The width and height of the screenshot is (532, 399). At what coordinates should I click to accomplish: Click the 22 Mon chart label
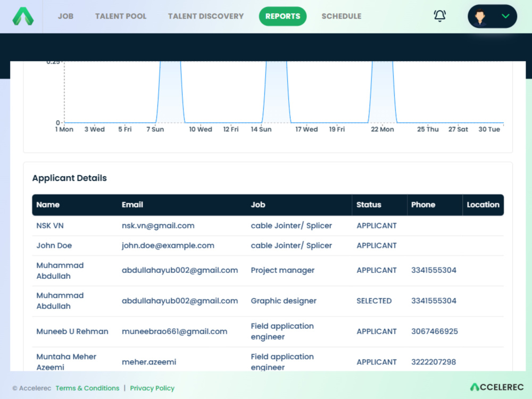383,129
